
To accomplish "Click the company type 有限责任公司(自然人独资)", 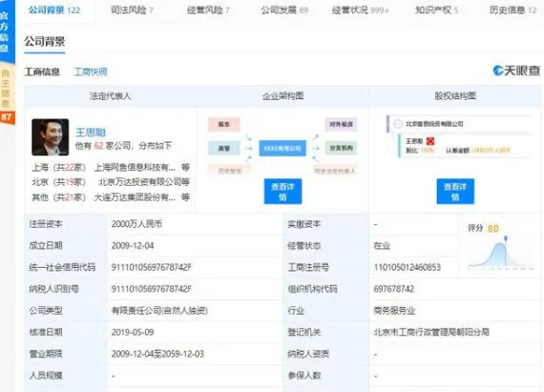I will pos(159,311).
